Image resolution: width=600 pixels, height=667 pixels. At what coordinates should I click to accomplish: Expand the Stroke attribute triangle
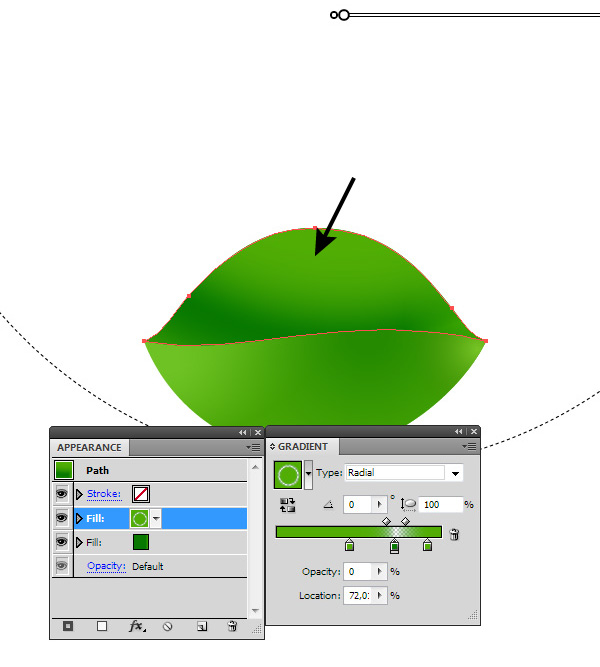click(80, 494)
